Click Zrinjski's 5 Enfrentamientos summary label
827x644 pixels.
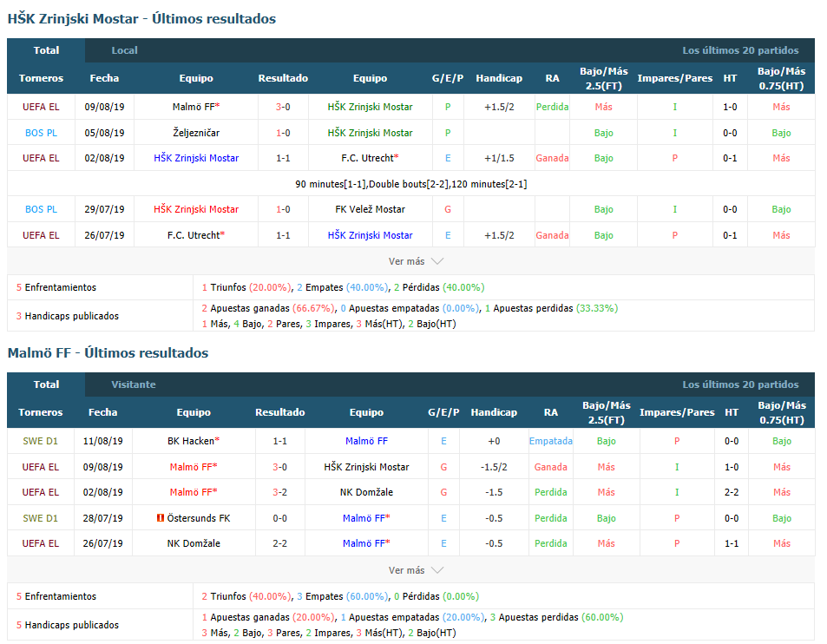tap(56, 287)
